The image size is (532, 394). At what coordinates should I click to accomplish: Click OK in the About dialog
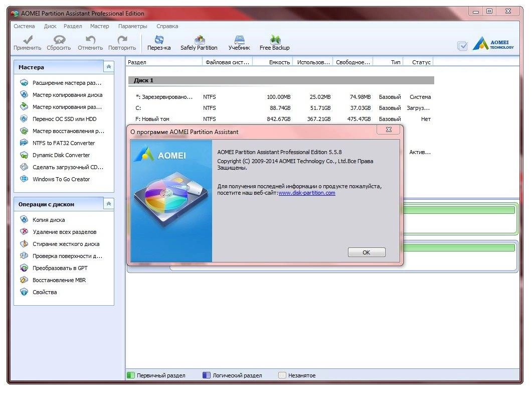coord(367,252)
